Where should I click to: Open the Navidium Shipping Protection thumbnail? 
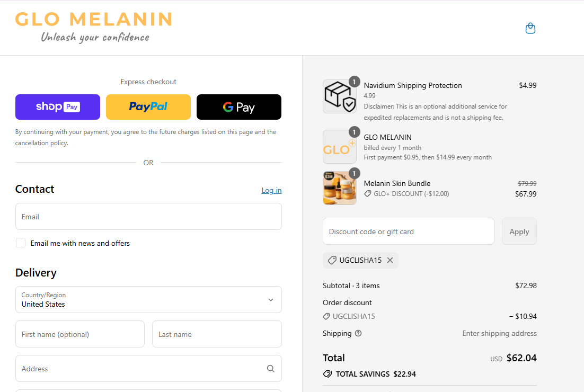[x=339, y=96]
